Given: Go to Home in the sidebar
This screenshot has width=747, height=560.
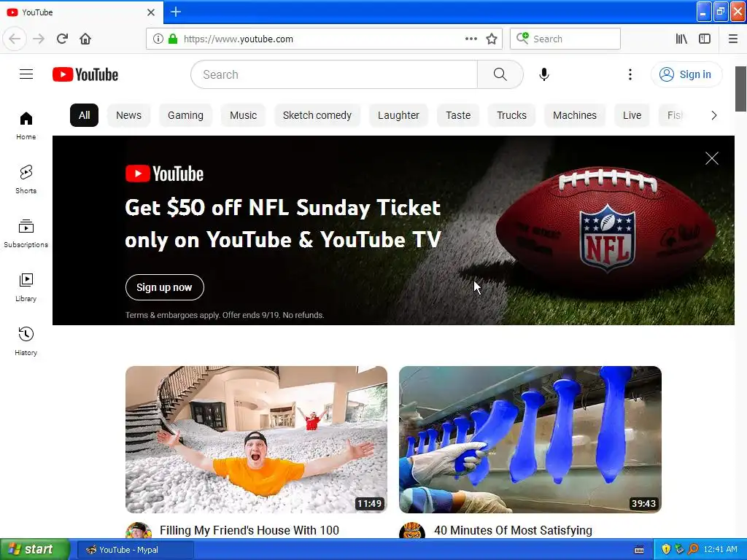Looking at the screenshot, I should pos(26,125).
